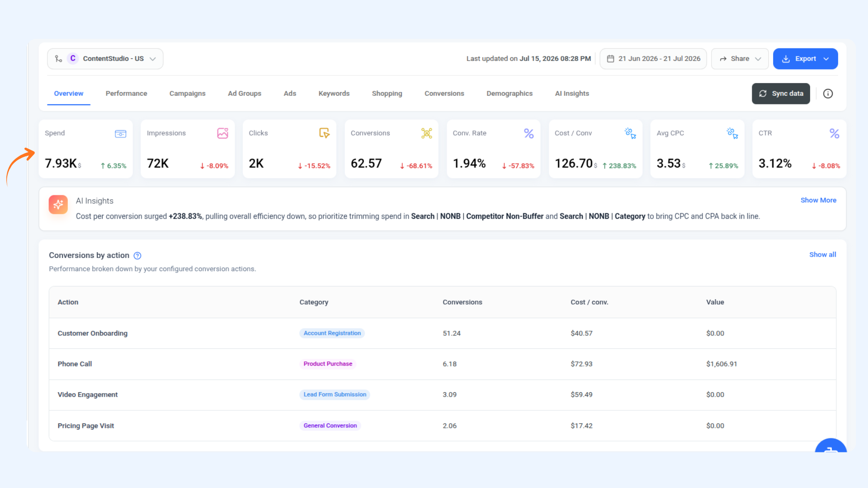Switch to the Campaigns tab

(187, 94)
